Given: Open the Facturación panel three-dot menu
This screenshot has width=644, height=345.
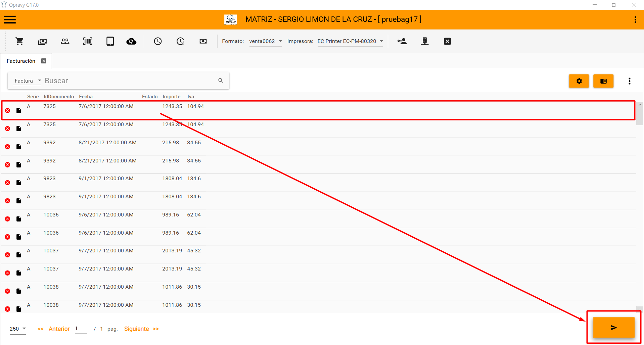Looking at the screenshot, I should [x=630, y=81].
